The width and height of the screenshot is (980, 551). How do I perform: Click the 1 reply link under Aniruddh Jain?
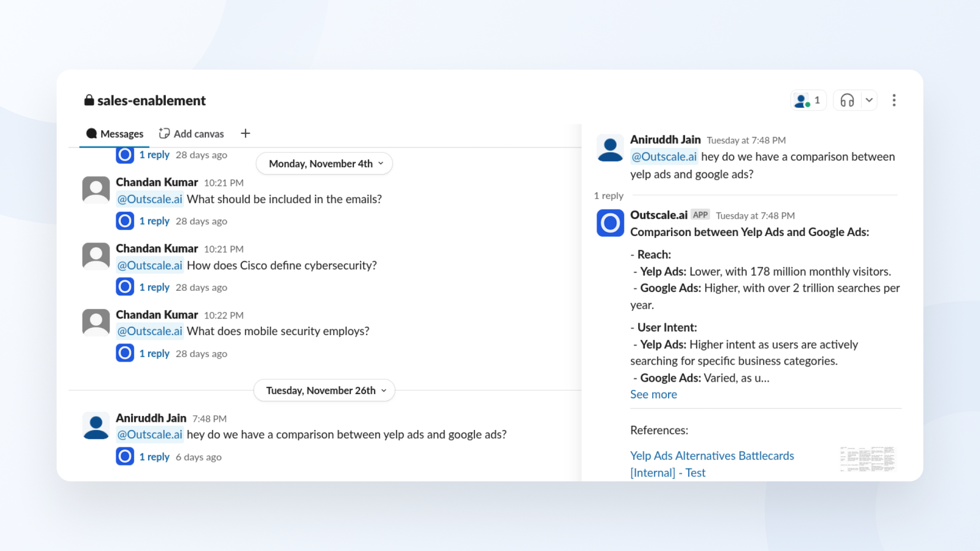coord(154,456)
